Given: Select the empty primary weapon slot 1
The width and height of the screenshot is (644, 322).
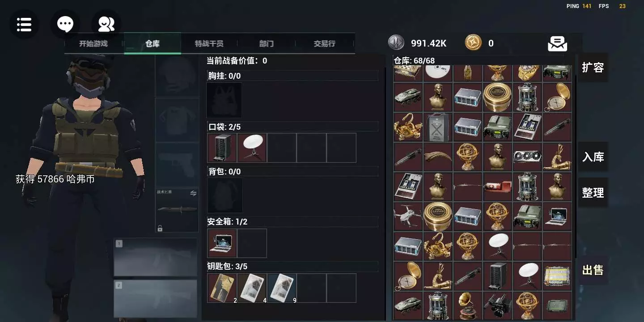Looking at the screenshot, I should pos(156,257).
